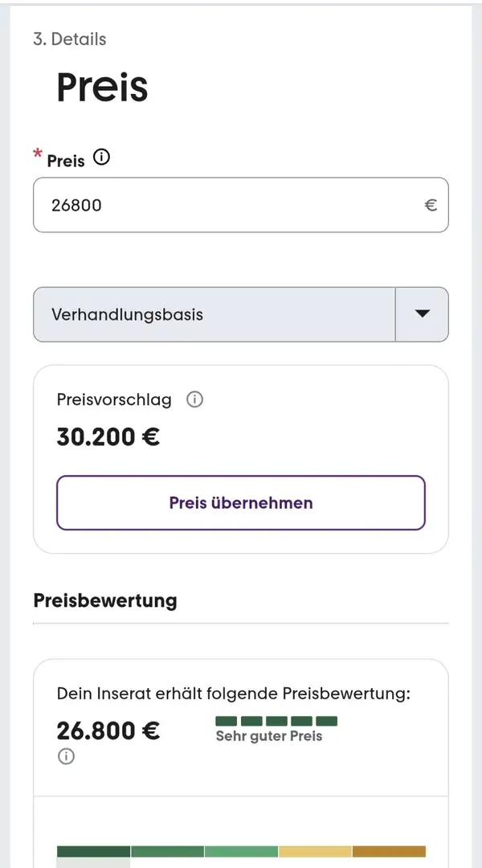Click the Sehr guter Preis label
This screenshot has width=482, height=868.
tap(269, 736)
